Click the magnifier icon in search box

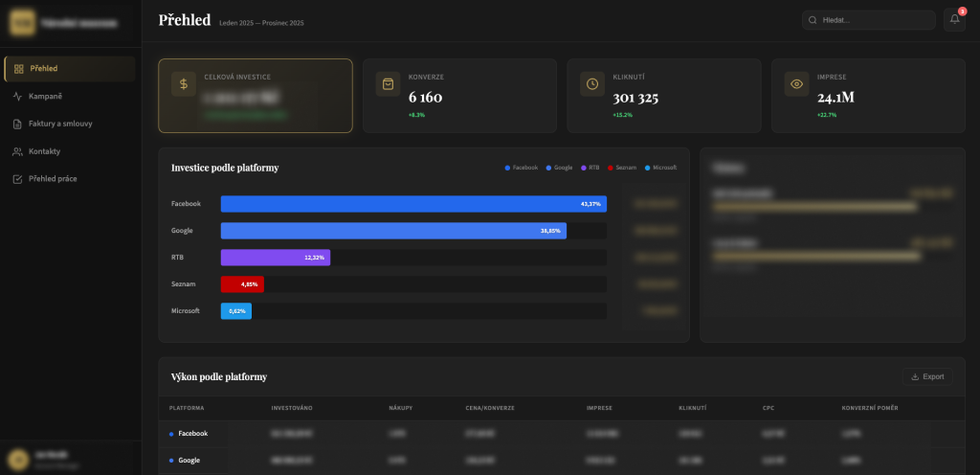[813, 20]
